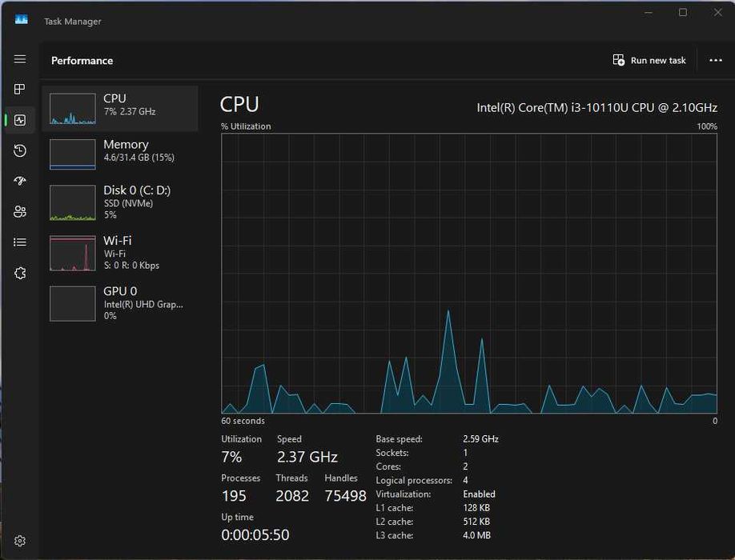The image size is (735, 560).
Task: Open the Startup apps page
Action: click(x=20, y=181)
